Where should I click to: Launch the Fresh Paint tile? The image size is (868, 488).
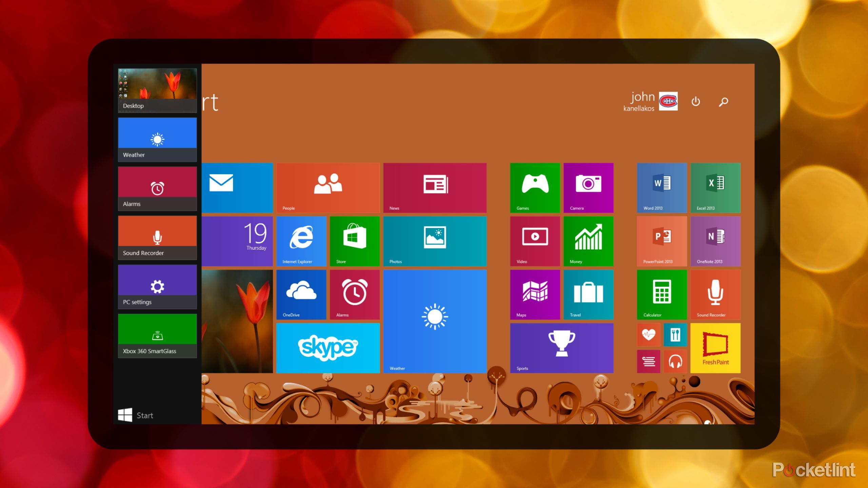(x=715, y=348)
